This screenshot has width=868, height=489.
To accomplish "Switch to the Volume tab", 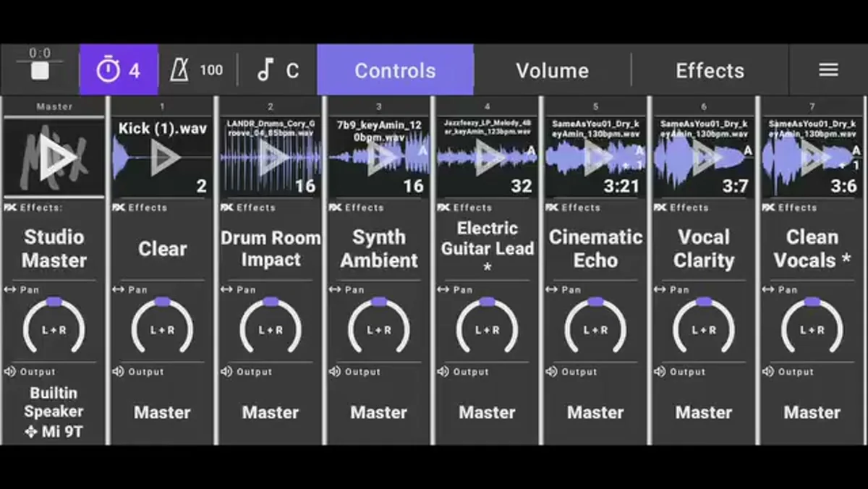I will pyautogui.click(x=552, y=70).
